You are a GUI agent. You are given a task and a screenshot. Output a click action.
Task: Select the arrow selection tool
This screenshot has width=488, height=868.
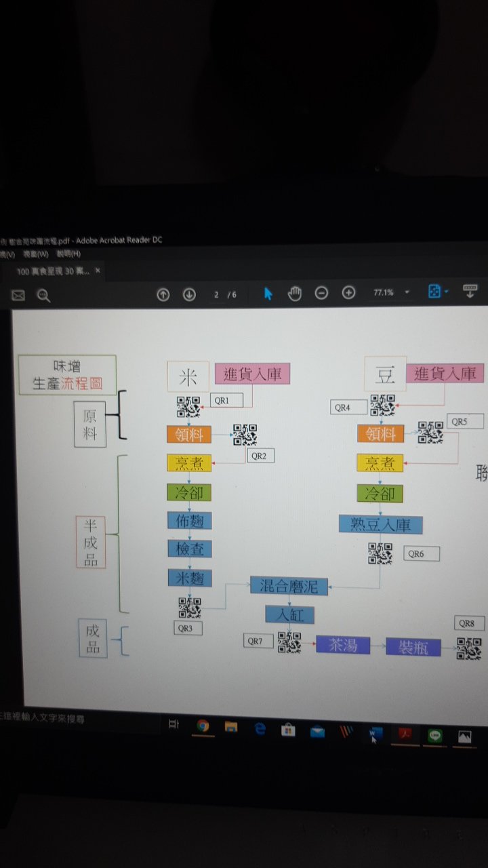point(268,293)
